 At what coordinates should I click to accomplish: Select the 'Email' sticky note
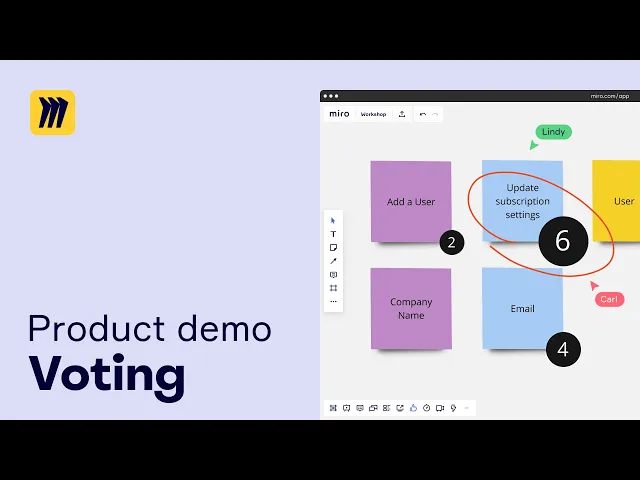[x=522, y=308]
